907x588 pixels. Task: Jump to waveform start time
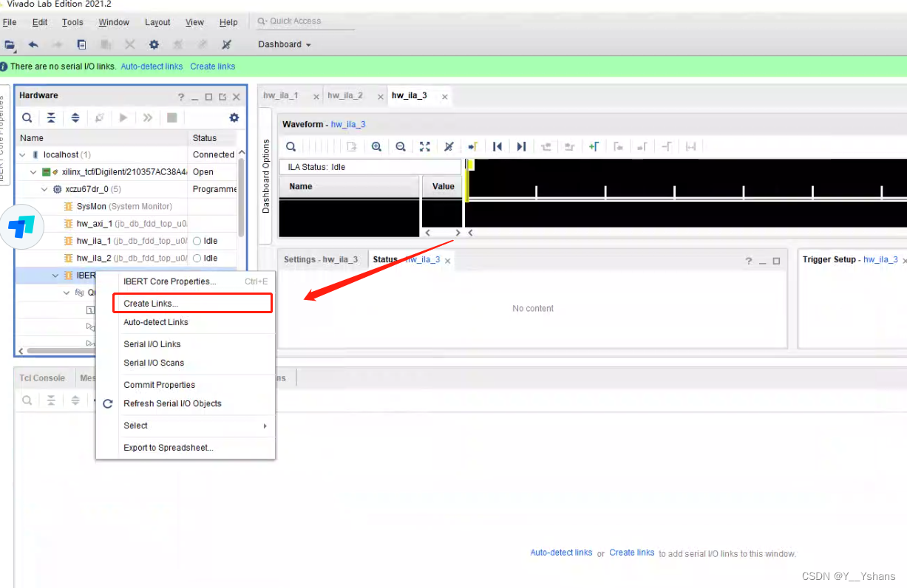(x=497, y=146)
